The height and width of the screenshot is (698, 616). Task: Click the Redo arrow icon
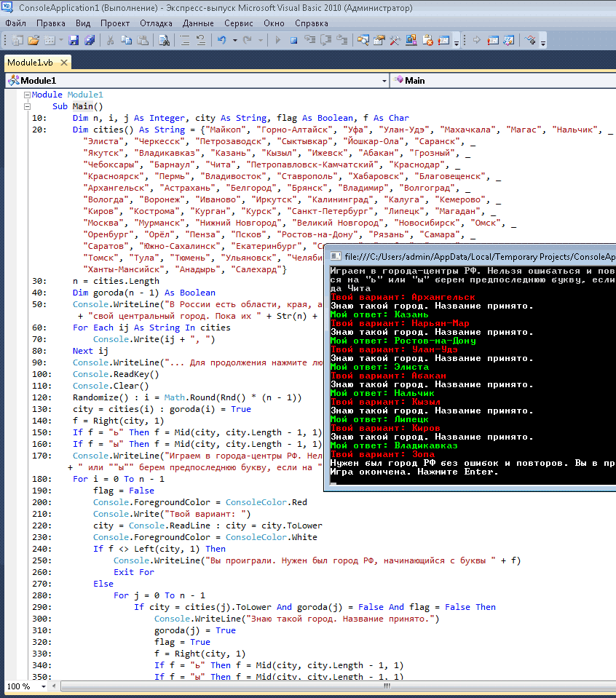click(248, 41)
